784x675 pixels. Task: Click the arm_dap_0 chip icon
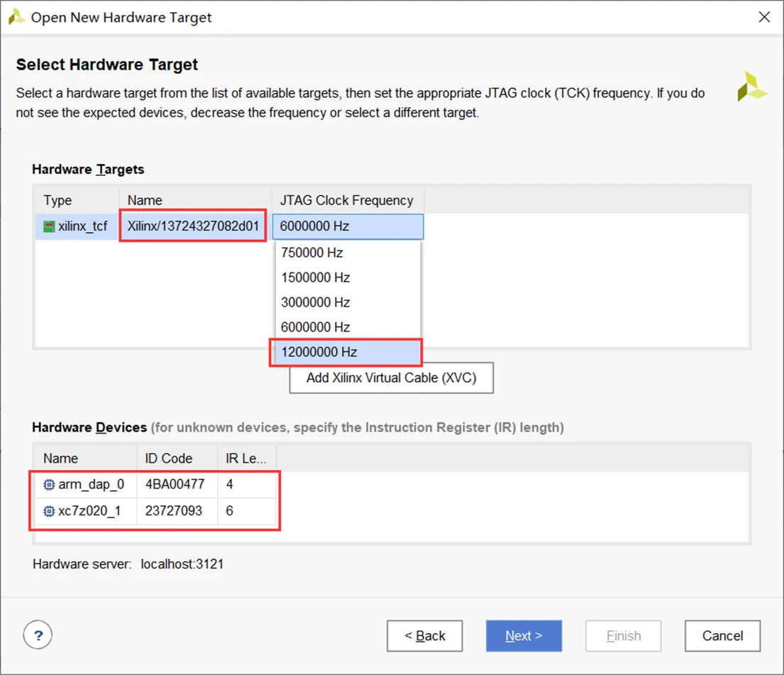click(49, 485)
